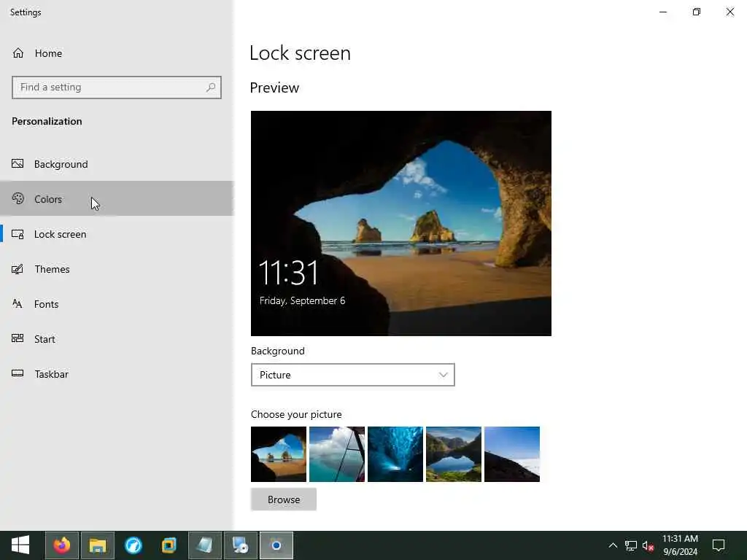The height and width of the screenshot is (560, 747).
Task: Click the Settings window title text
Action: (x=26, y=12)
